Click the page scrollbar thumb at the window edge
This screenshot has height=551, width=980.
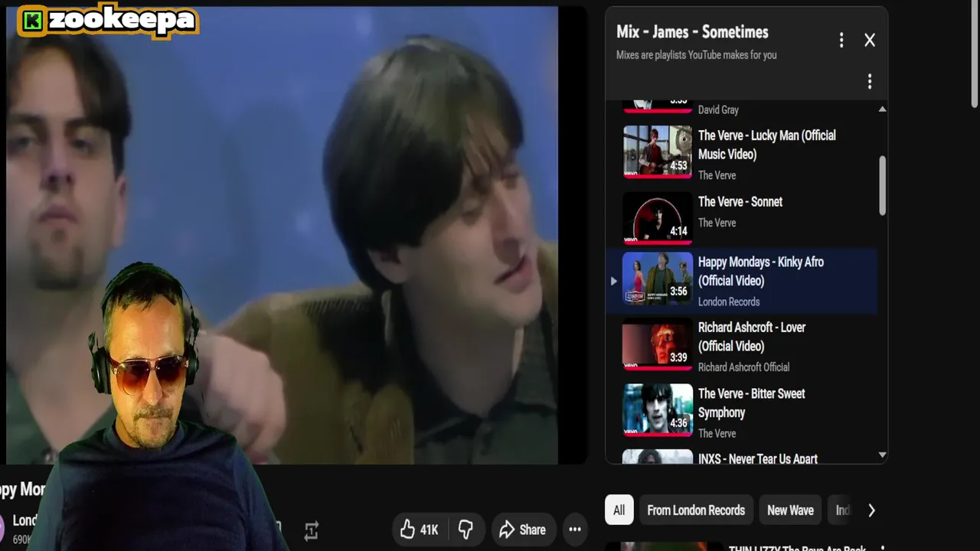pyautogui.click(x=974, y=55)
